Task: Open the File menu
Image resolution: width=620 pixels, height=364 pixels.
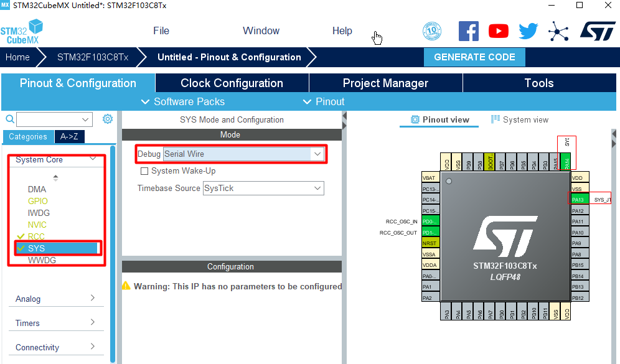Action: coord(161,31)
